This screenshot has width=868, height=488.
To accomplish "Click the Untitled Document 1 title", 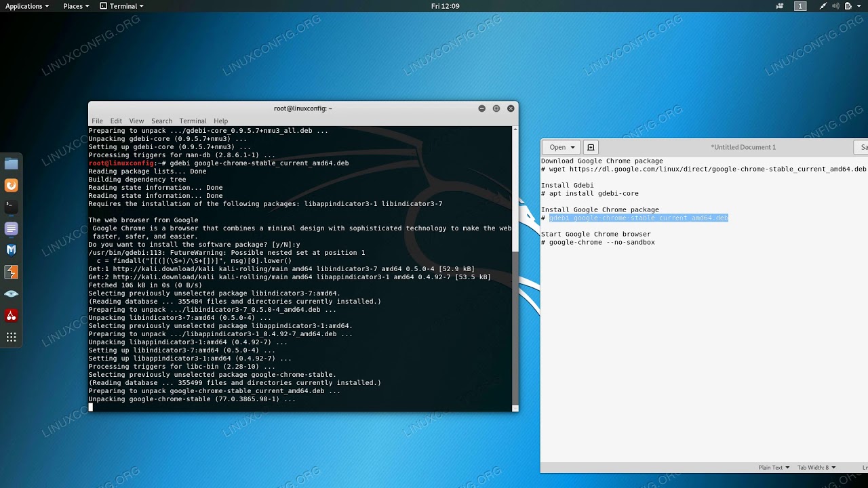I will pos(743,147).
